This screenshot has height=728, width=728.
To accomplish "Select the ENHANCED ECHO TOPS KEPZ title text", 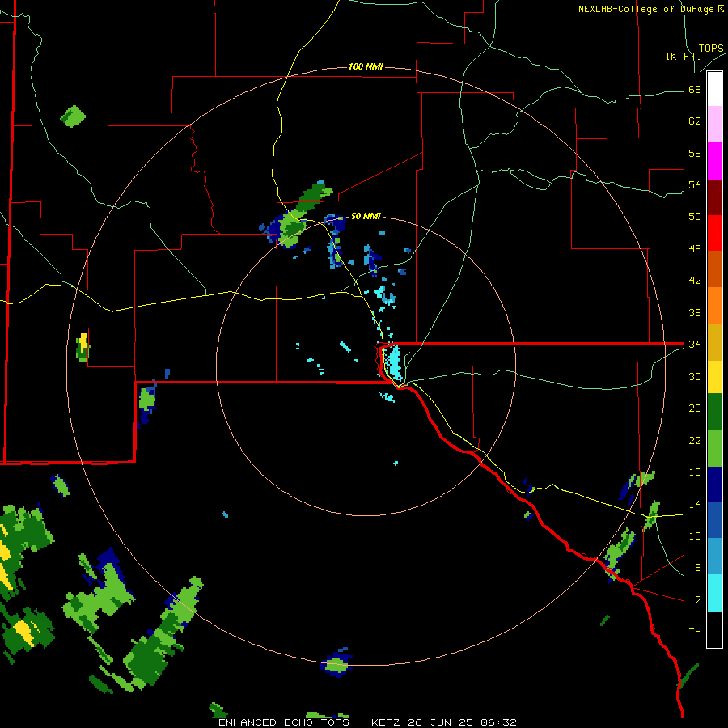I will [x=366, y=722].
